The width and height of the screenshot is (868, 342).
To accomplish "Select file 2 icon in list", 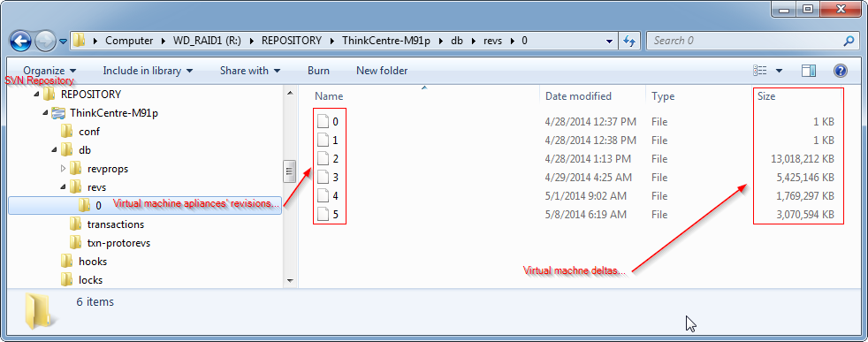I will (x=324, y=159).
